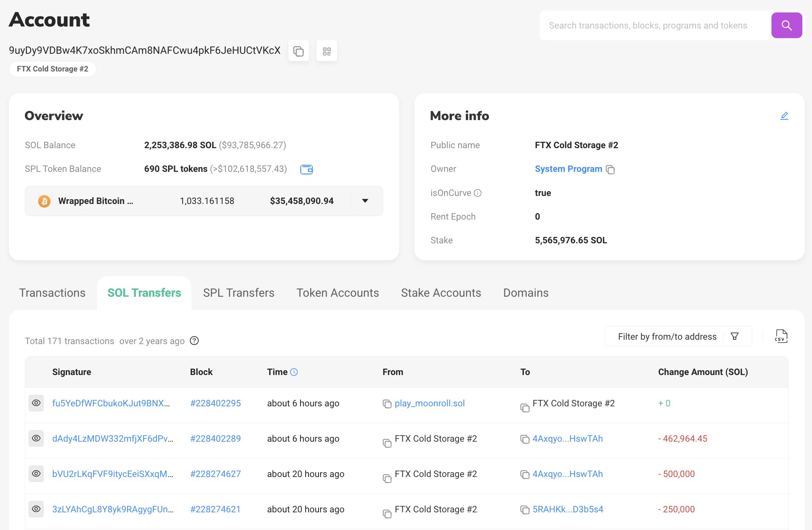This screenshot has width=812, height=530.
Task: Select the SOL Transfers tab
Action: tap(144, 293)
